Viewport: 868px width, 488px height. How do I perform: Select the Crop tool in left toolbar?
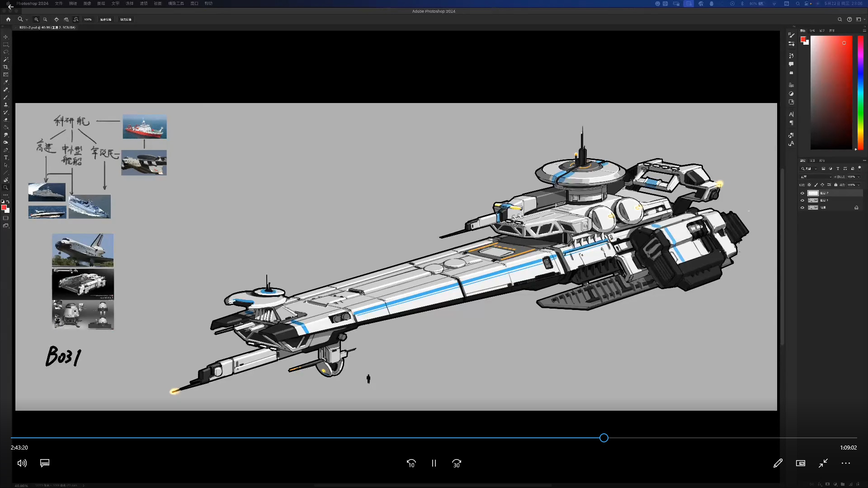point(6,67)
